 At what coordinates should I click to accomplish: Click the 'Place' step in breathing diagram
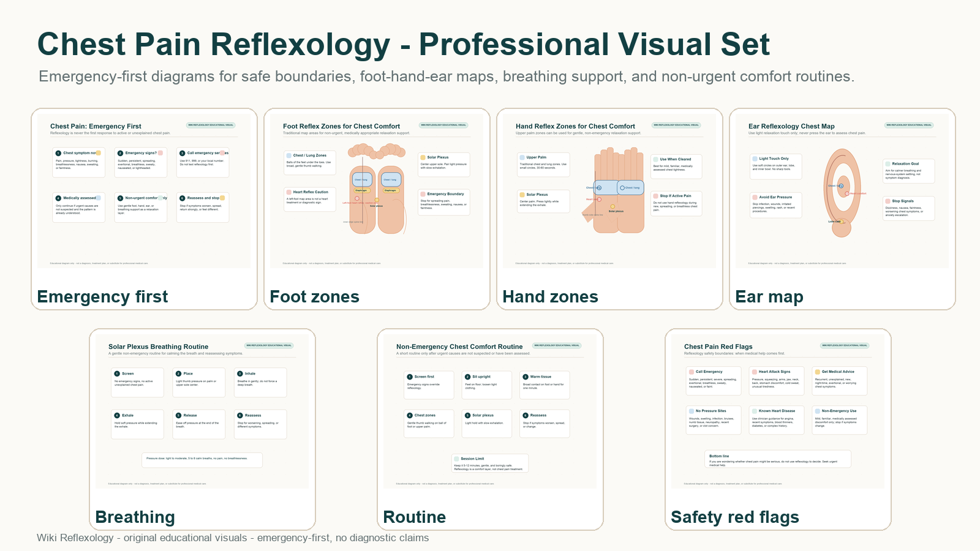point(199,383)
